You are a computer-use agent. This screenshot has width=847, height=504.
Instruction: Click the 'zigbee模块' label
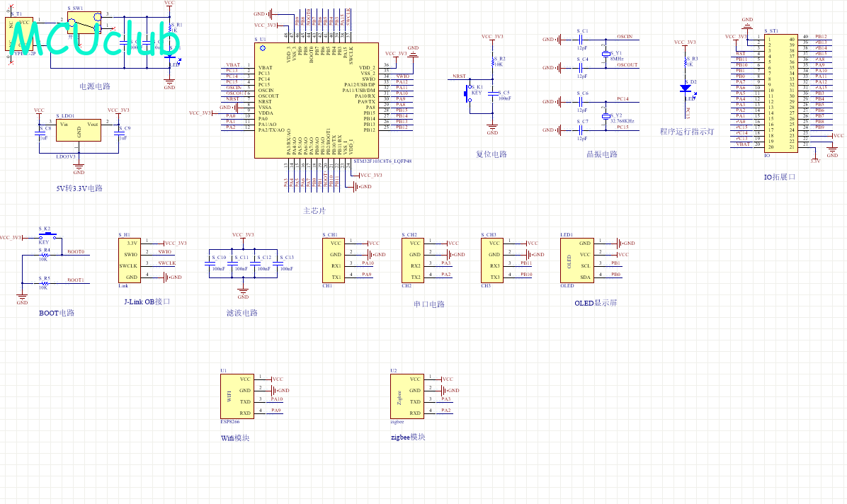408,437
